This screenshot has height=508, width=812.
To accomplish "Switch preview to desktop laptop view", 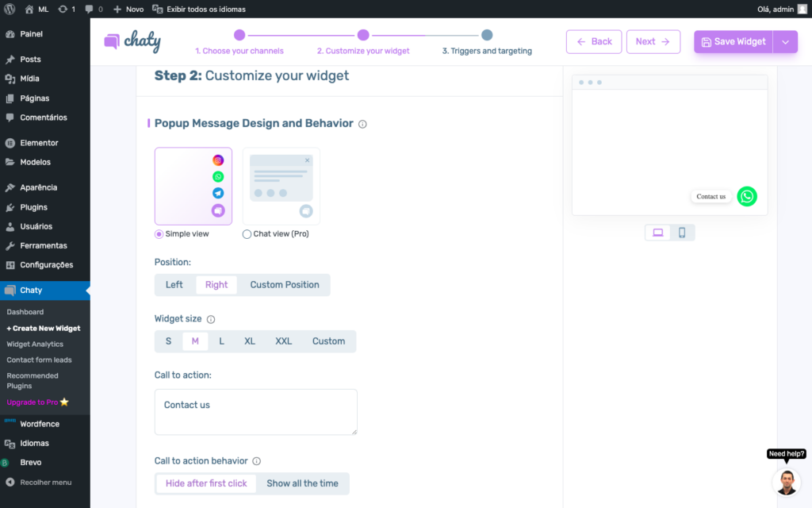I will (658, 233).
